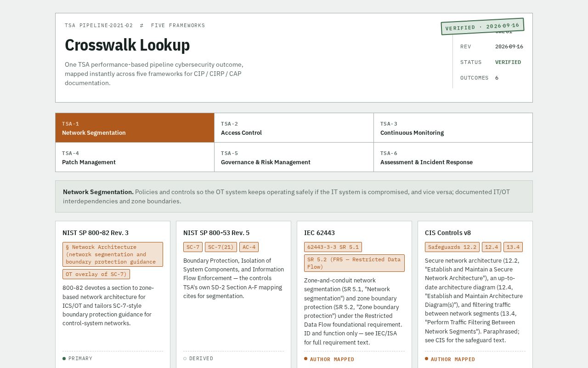Select the TSA-1 Network Segmentation tab
The height and width of the screenshot is (368, 588).
pos(135,128)
